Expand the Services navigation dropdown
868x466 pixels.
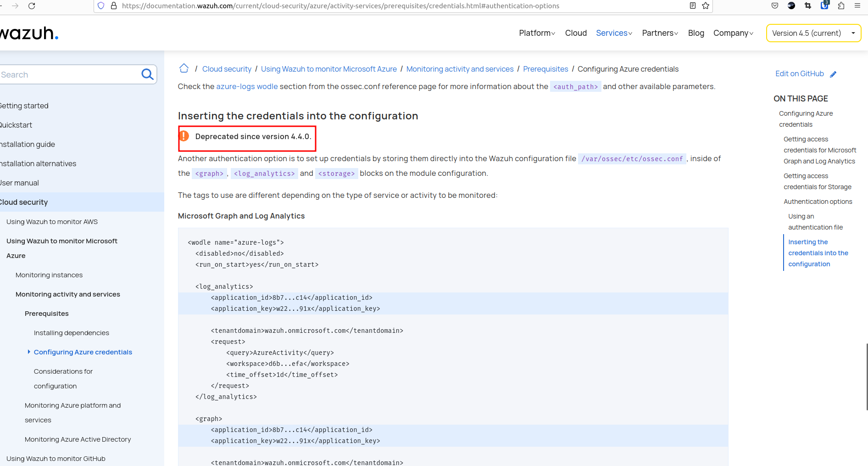coord(613,33)
